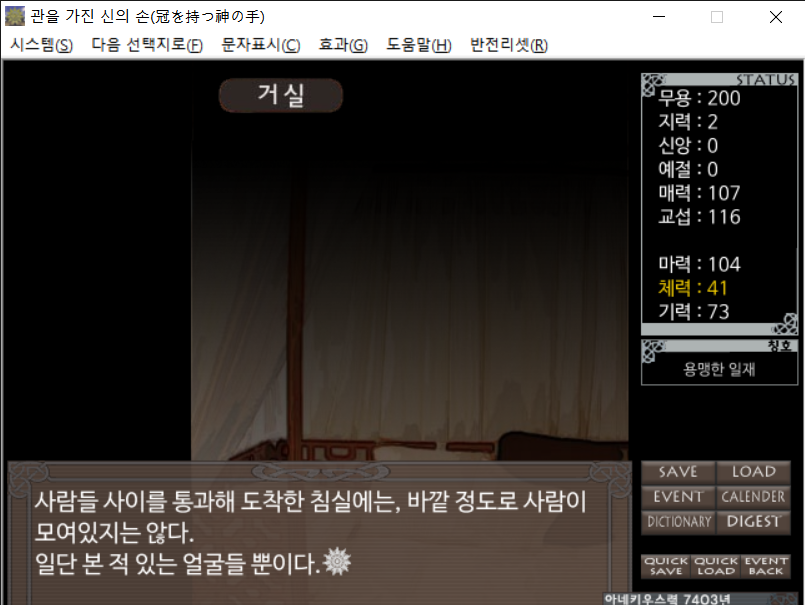The height and width of the screenshot is (605, 805).
Task: Click the 기력 : 73 stat
Action: click(694, 311)
